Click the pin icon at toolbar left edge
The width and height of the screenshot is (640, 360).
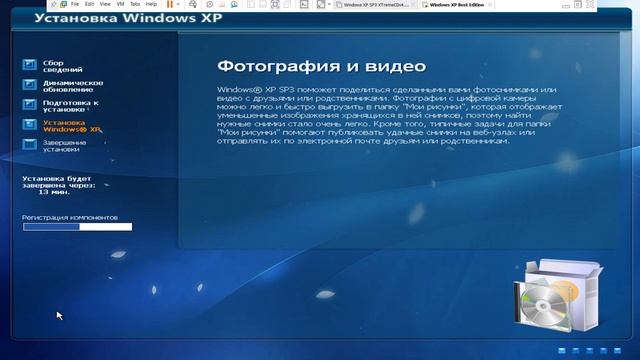tap(53, 4)
